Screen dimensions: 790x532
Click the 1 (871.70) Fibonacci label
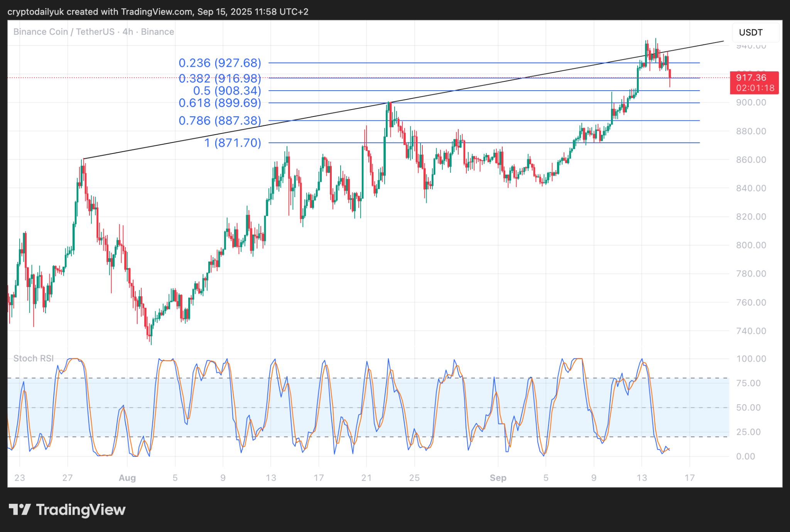coord(233,143)
